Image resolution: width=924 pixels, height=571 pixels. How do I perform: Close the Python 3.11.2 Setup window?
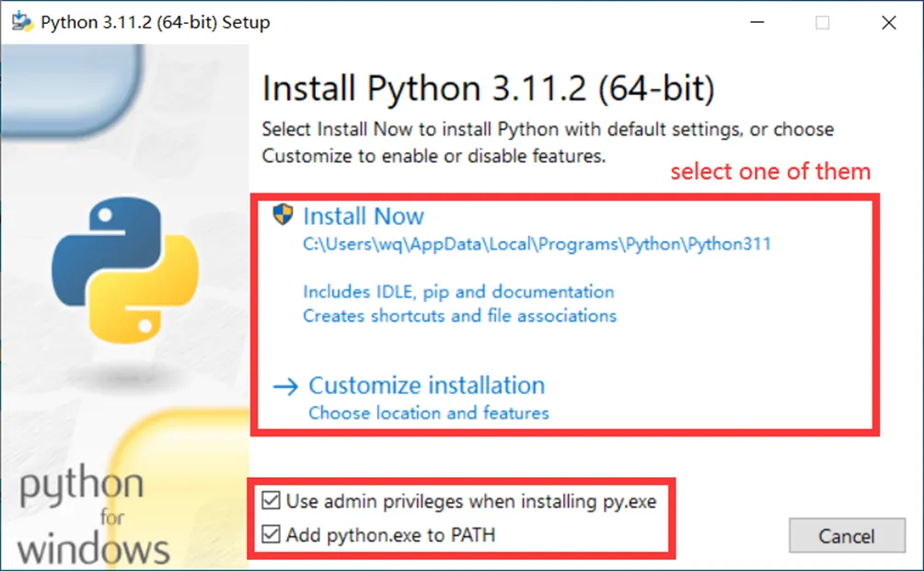(888, 23)
